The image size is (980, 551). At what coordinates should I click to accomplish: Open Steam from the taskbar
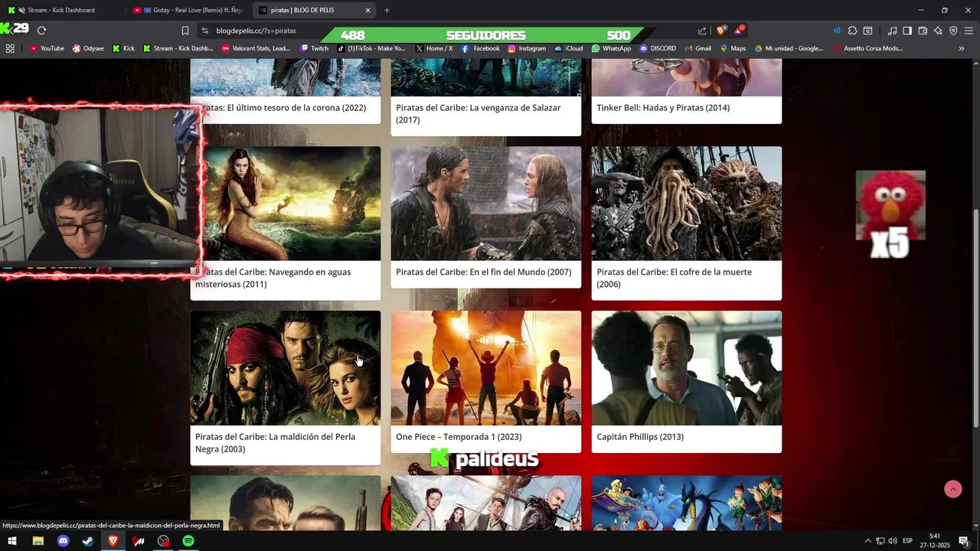pos(88,541)
